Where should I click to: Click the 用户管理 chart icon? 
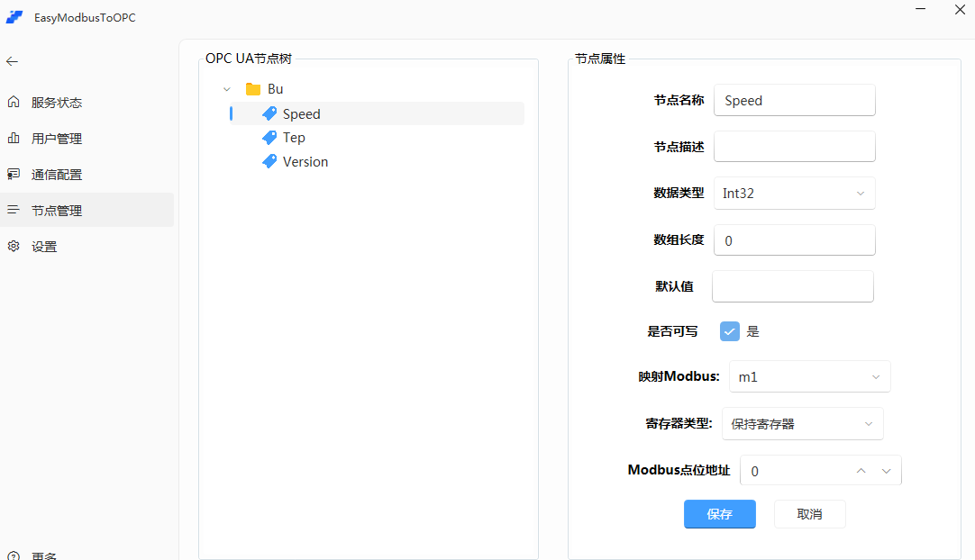pos(13,138)
